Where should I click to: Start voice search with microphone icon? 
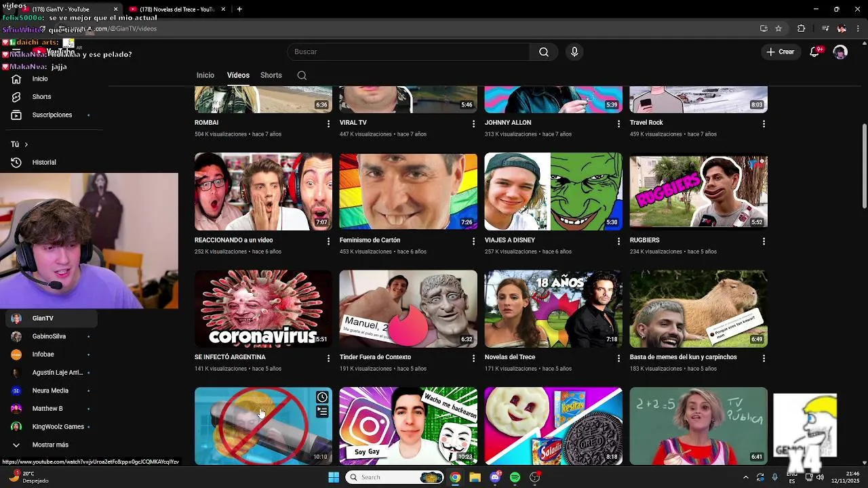(x=574, y=52)
